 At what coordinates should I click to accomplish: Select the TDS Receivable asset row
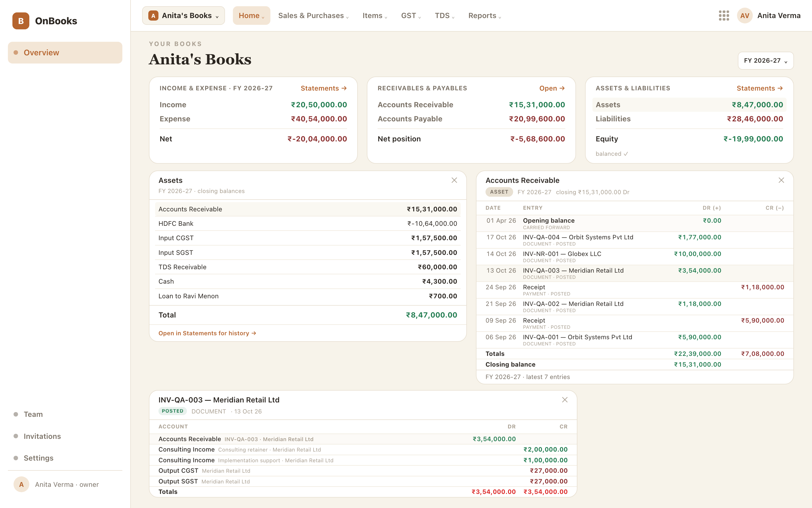[x=308, y=267]
